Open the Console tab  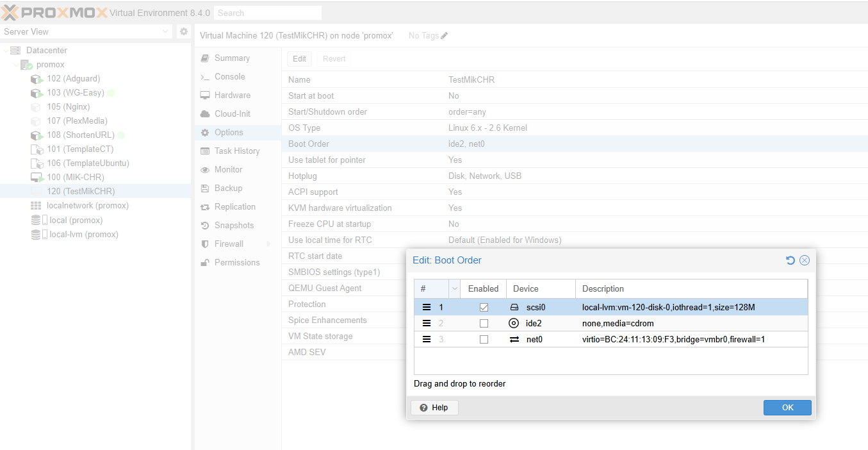click(238, 77)
